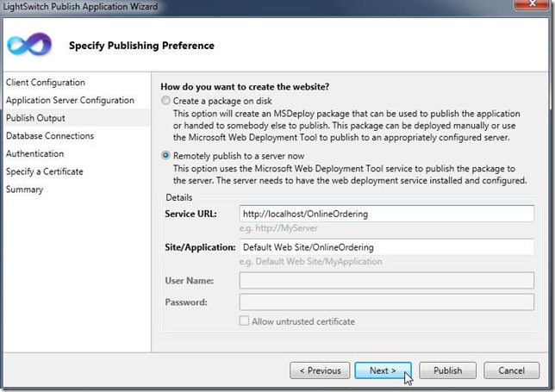Focus the User Name input box
Screen dimensions: 555x392
[386, 281]
